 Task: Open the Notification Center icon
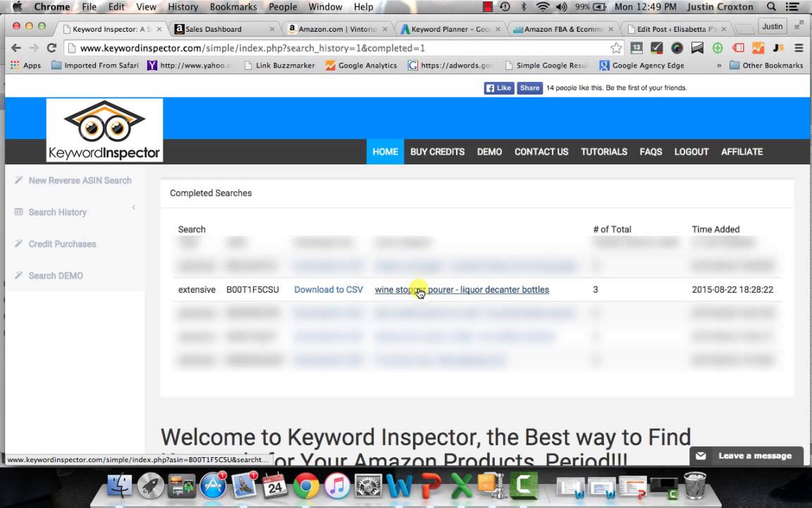point(792,7)
